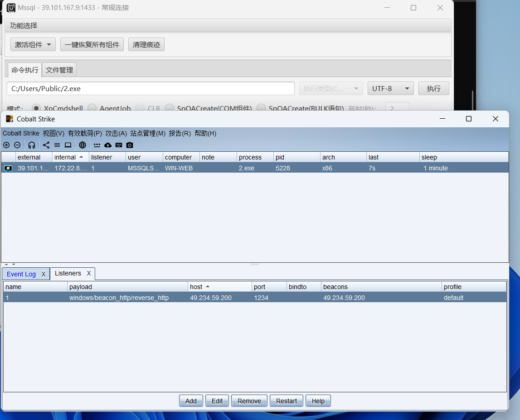Click the computer column header
The image size is (520, 420).
coord(181,157)
